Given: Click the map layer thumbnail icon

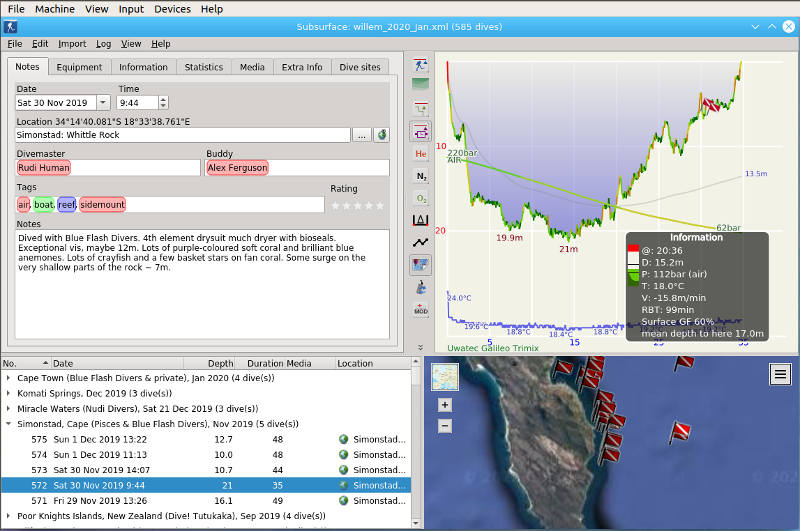Looking at the screenshot, I should pos(445,377).
